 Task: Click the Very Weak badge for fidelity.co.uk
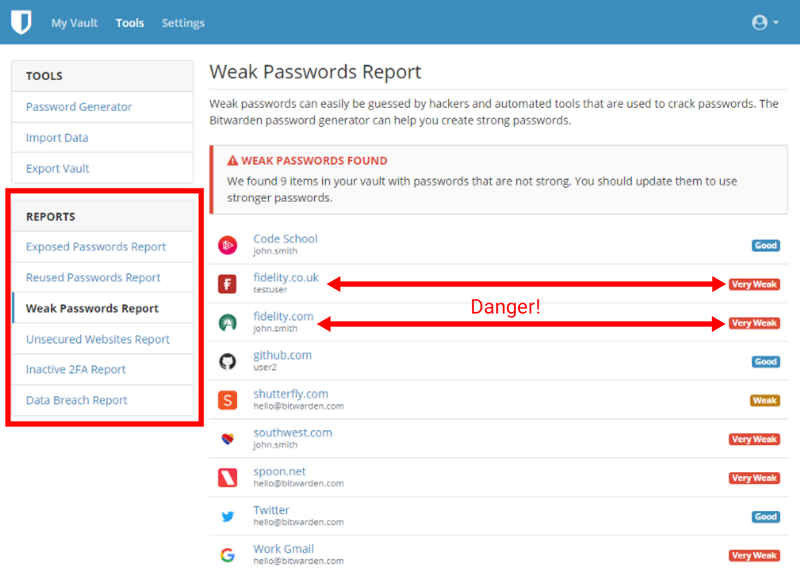click(754, 285)
